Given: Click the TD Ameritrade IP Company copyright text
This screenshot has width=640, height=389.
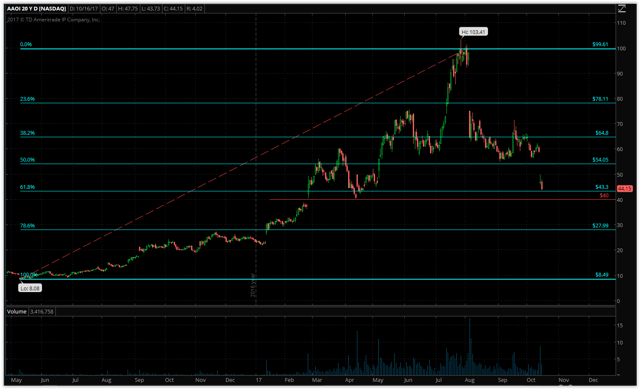Looking at the screenshot, I should tap(53, 19).
